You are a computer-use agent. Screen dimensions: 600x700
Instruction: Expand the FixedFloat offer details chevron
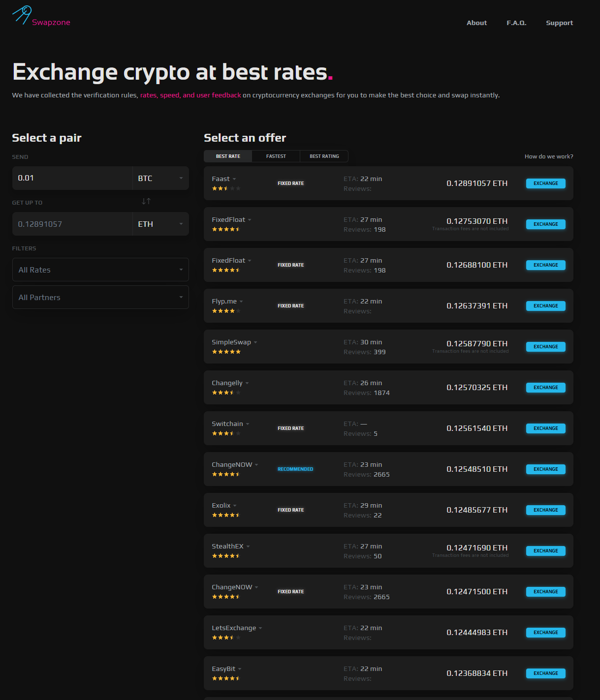(x=250, y=219)
